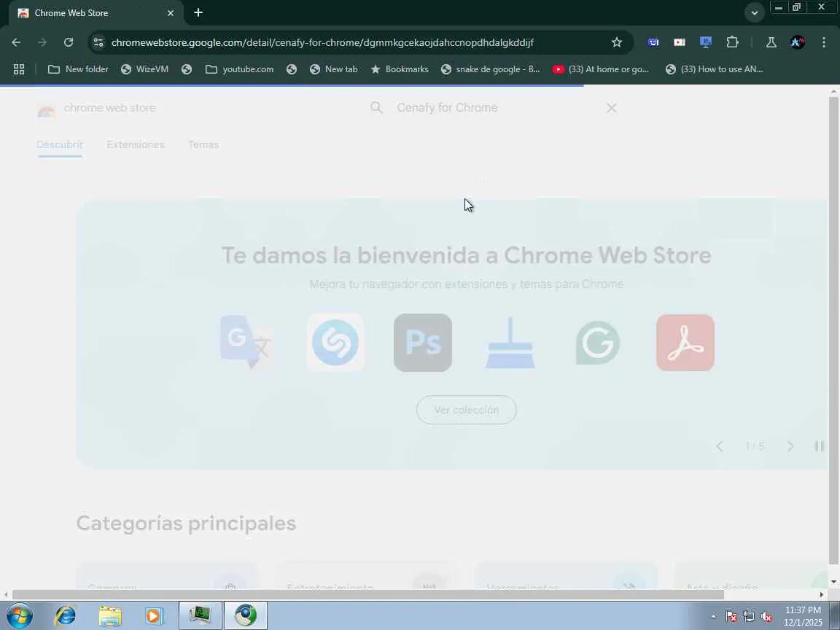Click the chrome web store logo

(96, 108)
